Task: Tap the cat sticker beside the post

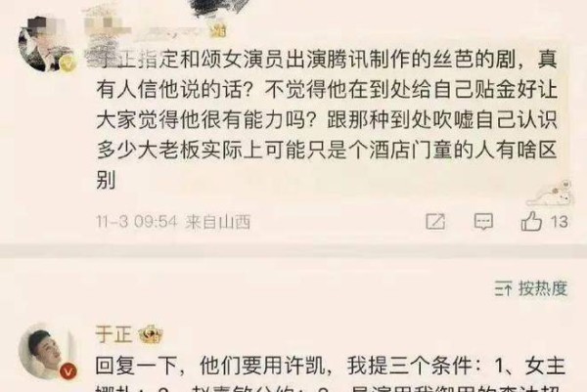Action: (x=550, y=194)
